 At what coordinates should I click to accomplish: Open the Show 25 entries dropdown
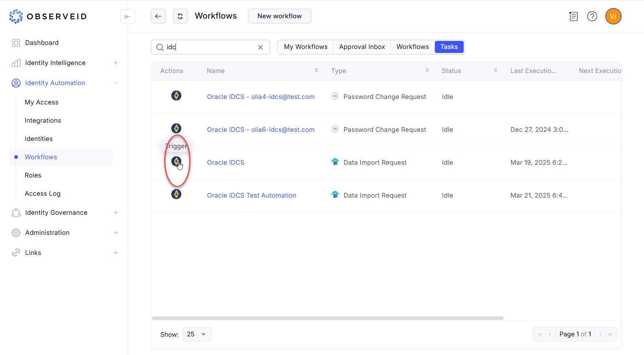click(x=197, y=334)
